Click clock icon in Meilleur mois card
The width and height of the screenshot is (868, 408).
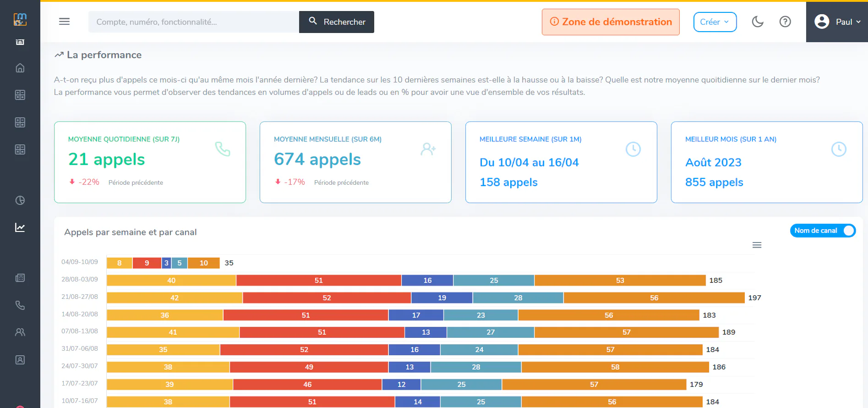click(x=839, y=149)
